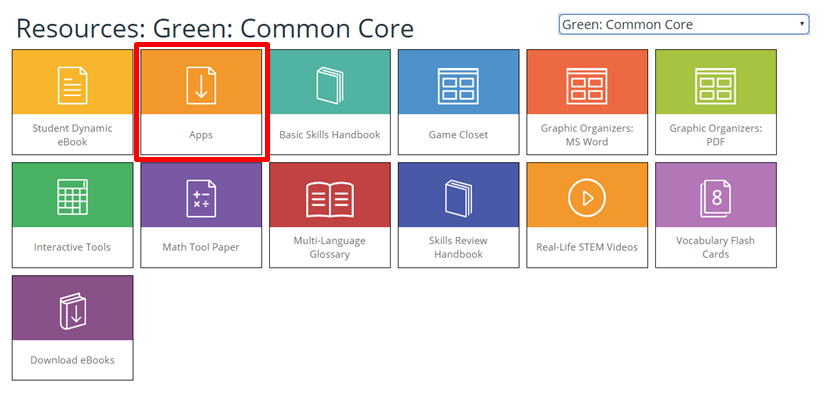The height and width of the screenshot is (409, 836).
Task: Click the Multi-Language Glossary open book icon
Action: tap(329, 197)
